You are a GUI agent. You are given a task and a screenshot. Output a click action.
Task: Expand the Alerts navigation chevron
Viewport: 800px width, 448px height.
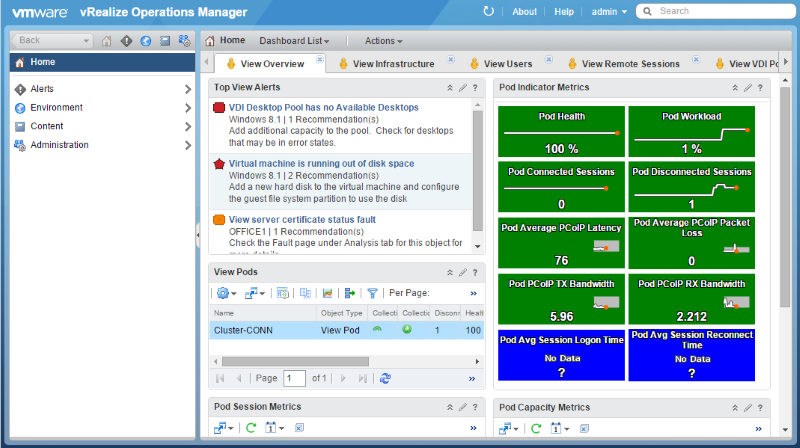pyautogui.click(x=188, y=89)
